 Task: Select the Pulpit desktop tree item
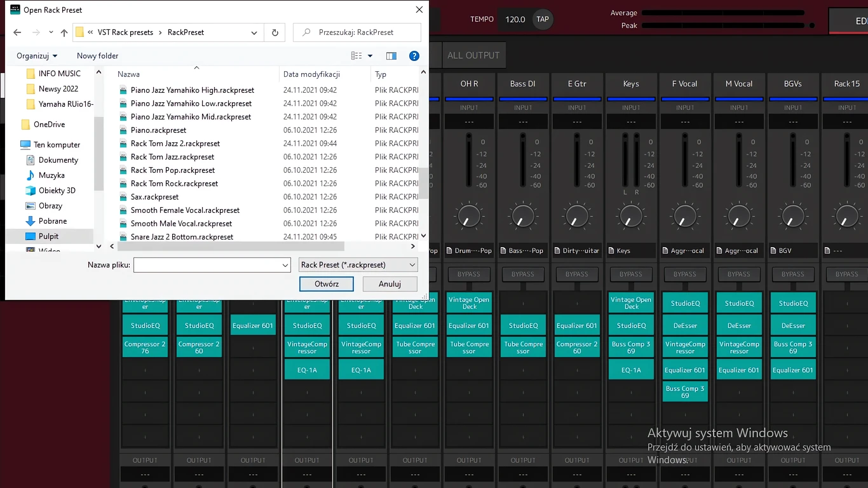[x=48, y=236]
